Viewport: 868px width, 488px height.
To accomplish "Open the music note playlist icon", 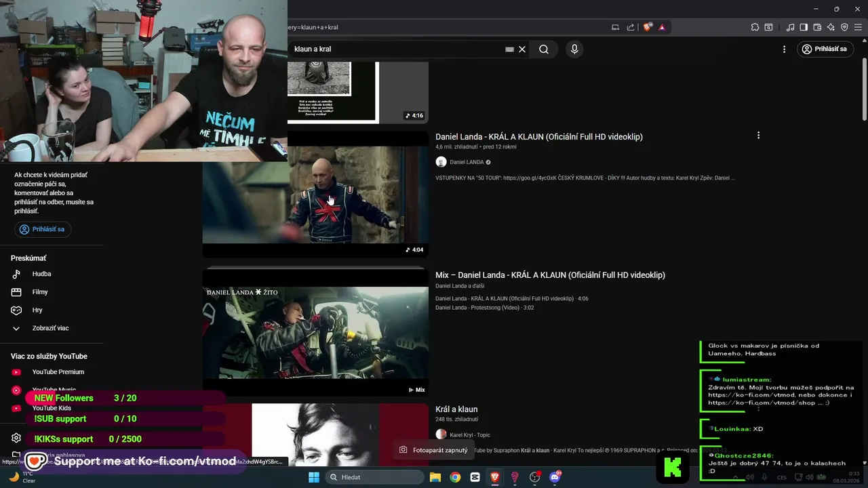I will (x=790, y=27).
